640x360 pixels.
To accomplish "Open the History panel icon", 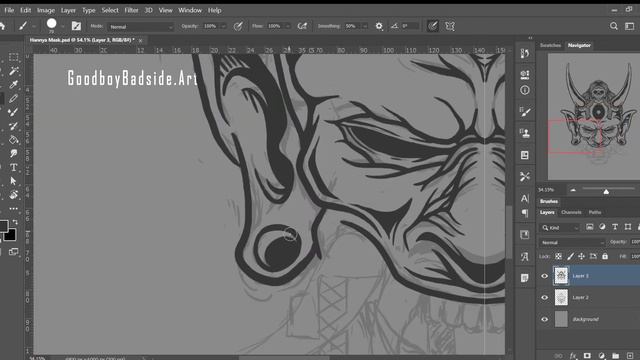I will [525, 53].
